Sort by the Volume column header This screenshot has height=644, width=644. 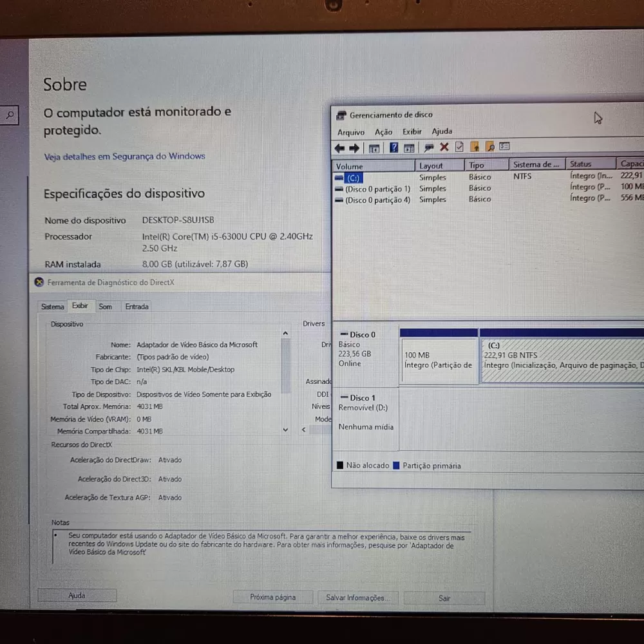pos(374,166)
